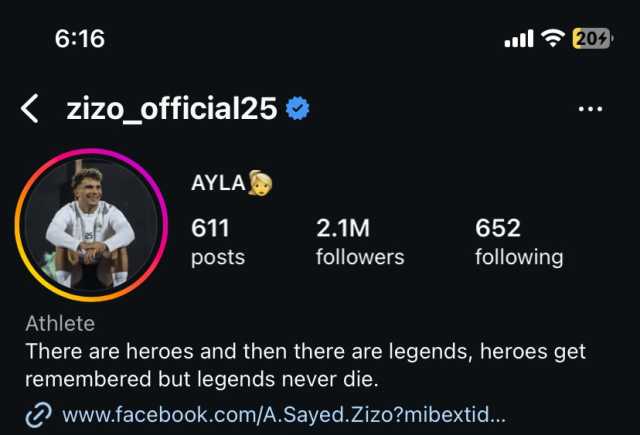View the 2.1M followers list
Screen dimensions: 640x435
tap(360, 242)
